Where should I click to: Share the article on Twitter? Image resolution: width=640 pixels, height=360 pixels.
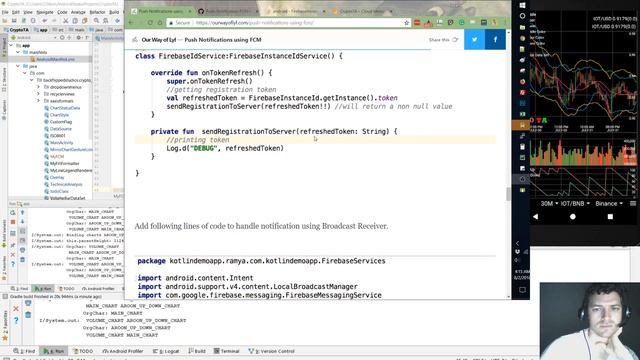pyautogui.click(x=474, y=40)
